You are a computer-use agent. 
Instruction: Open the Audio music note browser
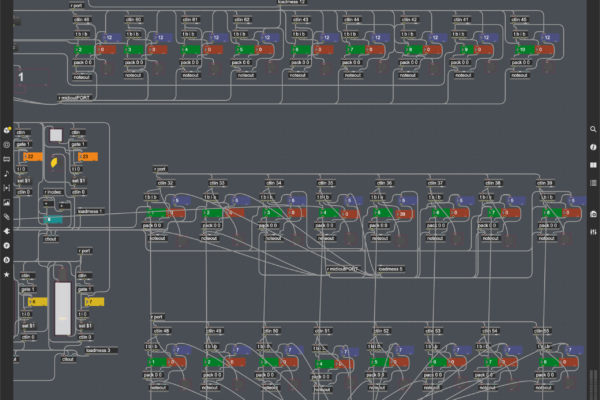pyautogui.click(x=7, y=173)
